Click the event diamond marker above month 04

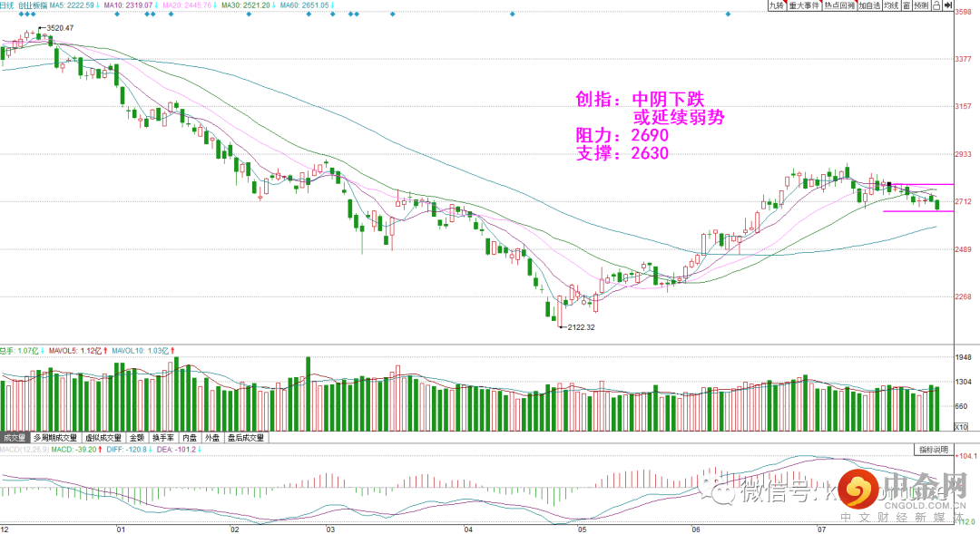(x=513, y=14)
